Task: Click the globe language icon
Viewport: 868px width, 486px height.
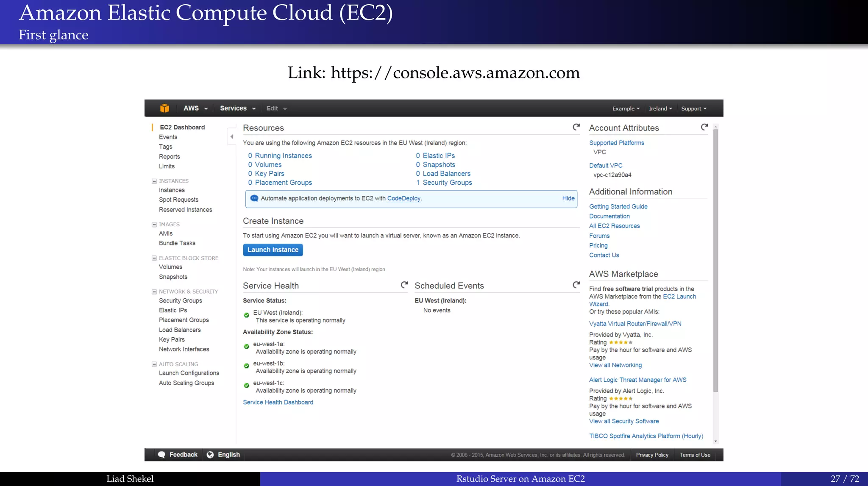Action: point(210,455)
